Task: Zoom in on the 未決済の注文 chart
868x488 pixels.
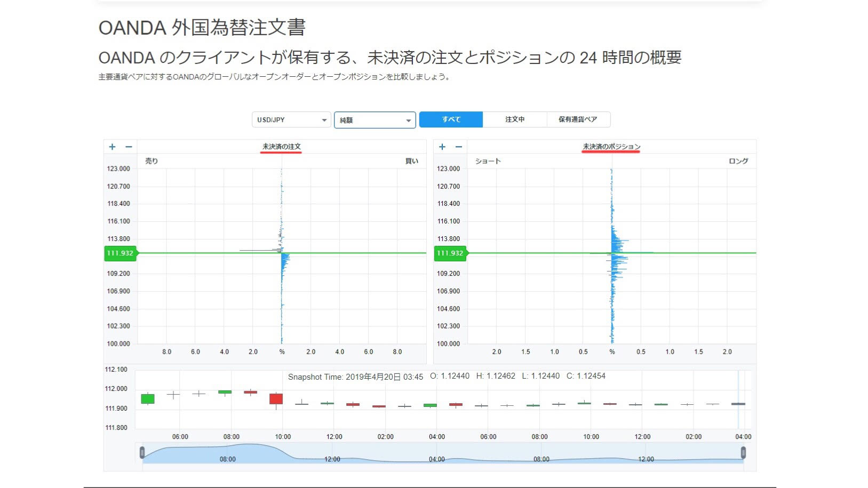Action: 112,147
